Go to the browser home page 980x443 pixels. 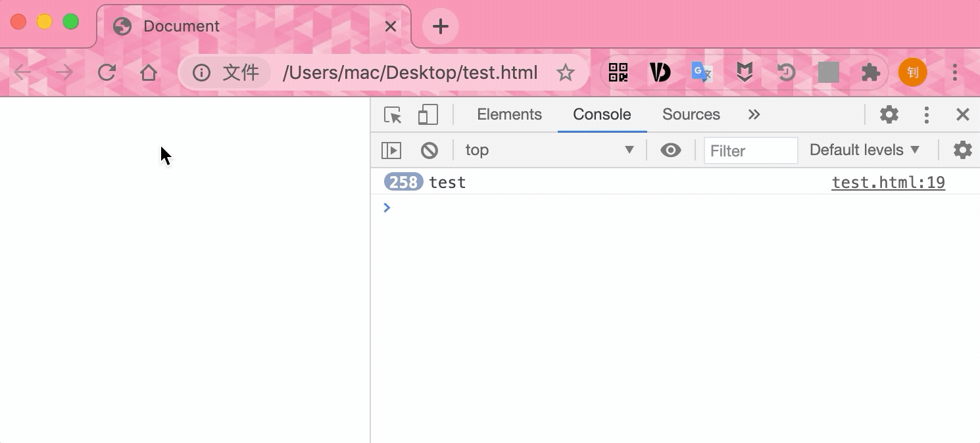[149, 72]
